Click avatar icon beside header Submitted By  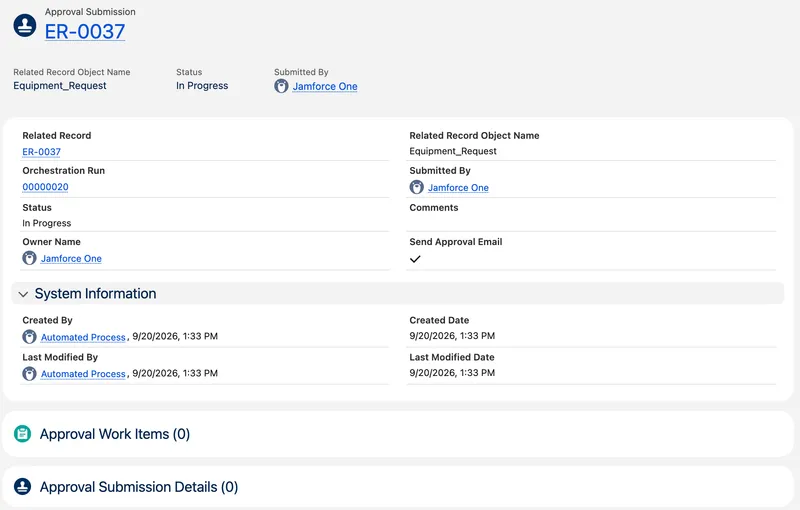pos(281,86)
